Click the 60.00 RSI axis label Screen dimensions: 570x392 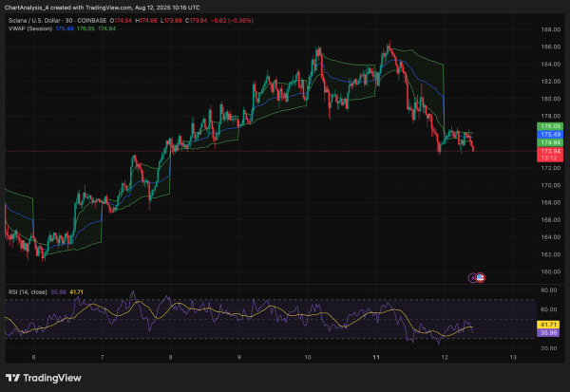point(548,309)
